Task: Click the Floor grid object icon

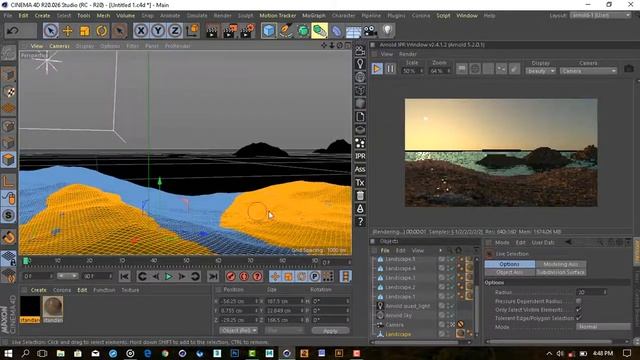Action: (353, 31)
